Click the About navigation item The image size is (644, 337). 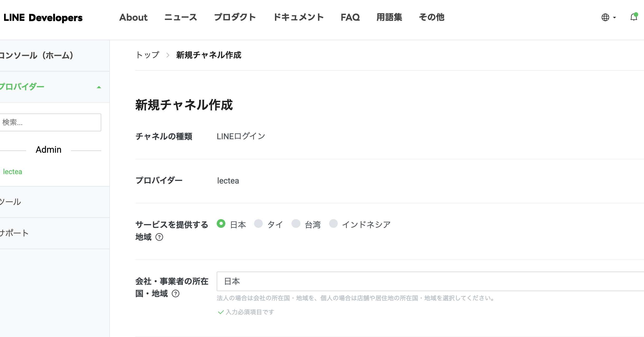tap(134, 17)
